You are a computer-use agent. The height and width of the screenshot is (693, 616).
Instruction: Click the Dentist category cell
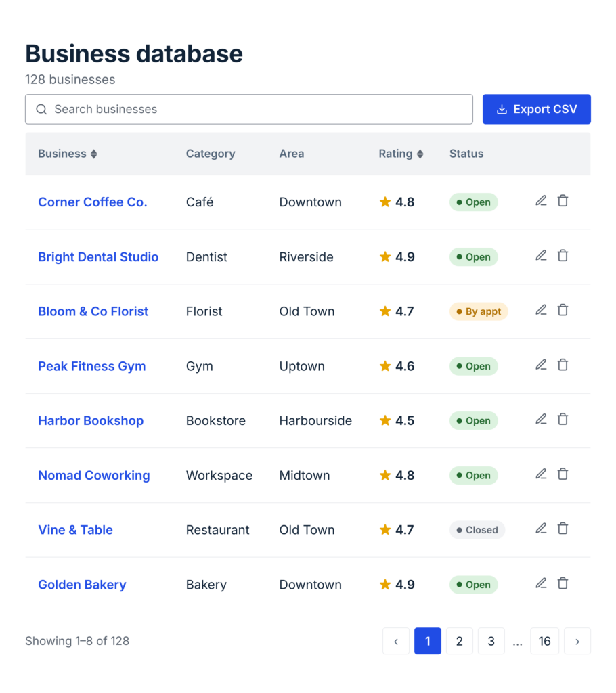point(206,256)
